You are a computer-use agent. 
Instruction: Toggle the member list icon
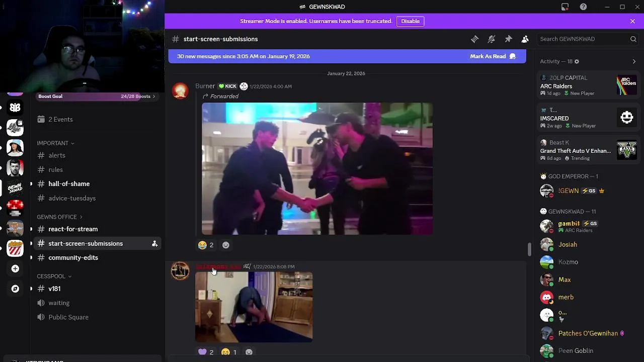click(x=525, y=39)
